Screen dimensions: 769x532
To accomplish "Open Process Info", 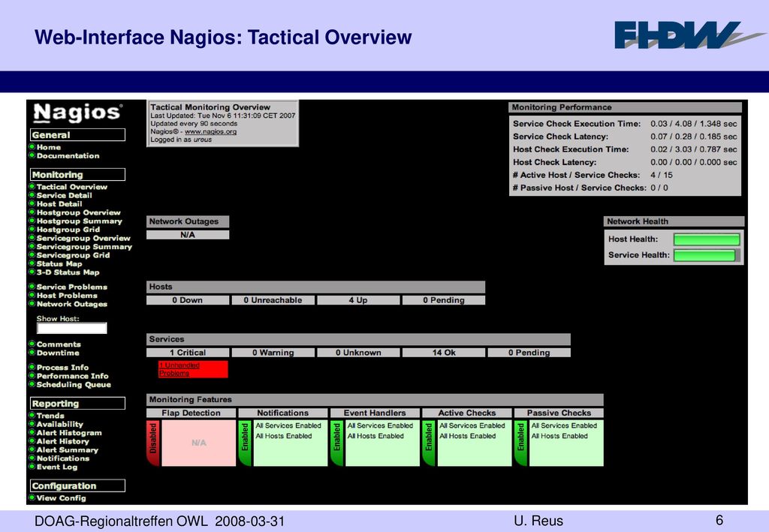I will (63, 368).
